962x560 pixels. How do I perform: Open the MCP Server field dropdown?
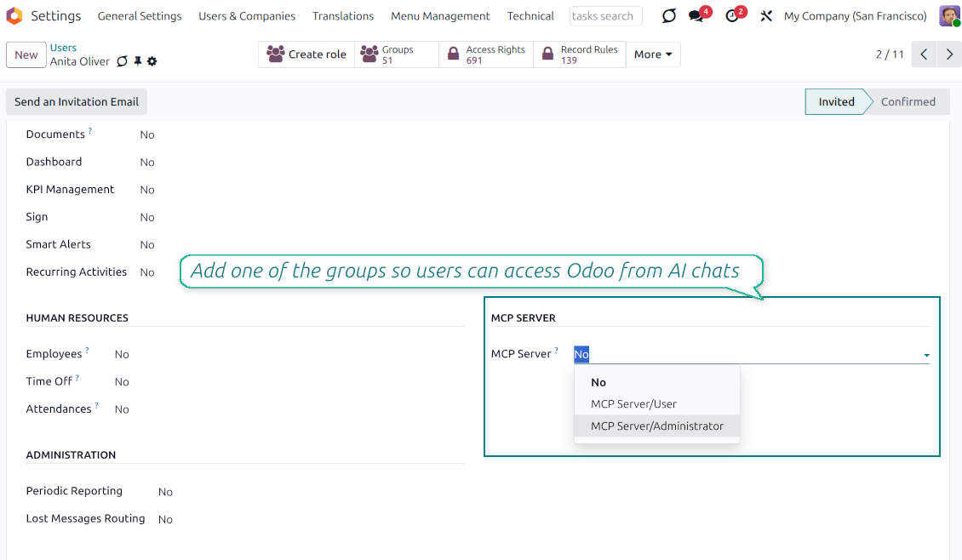point(927,355)
